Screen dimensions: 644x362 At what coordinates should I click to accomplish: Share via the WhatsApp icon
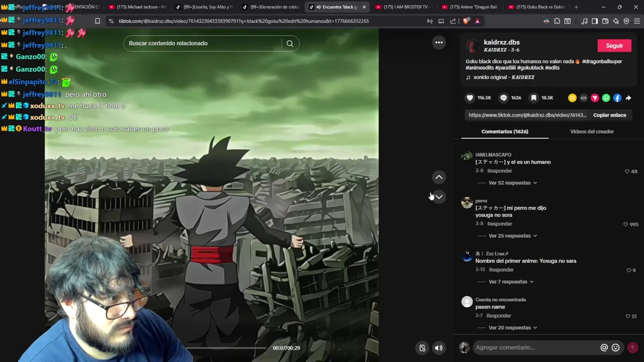pyautogui.click(x=606, y=98)
